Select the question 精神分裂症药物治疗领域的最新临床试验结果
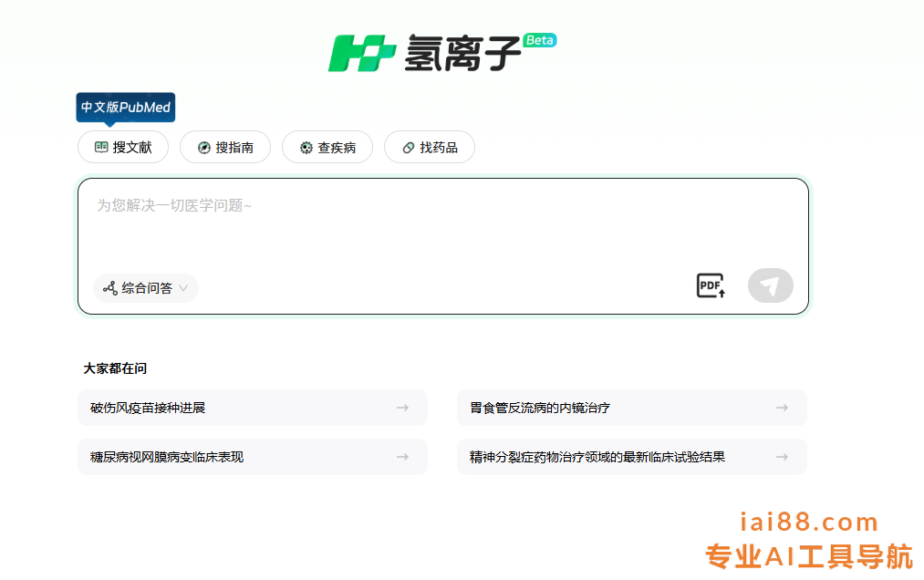 click(632, 457)
